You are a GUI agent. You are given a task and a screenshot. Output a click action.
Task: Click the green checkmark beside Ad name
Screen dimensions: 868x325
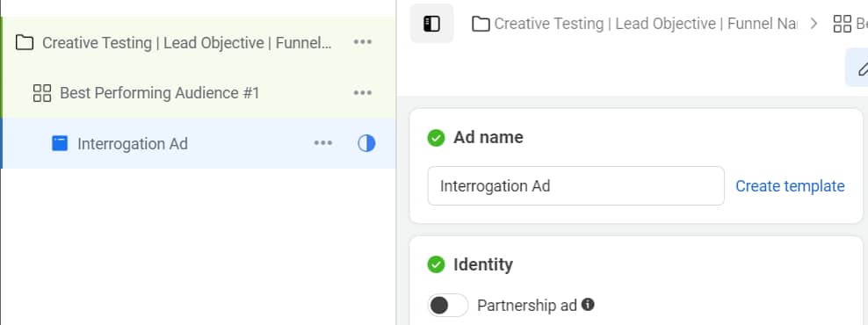click(x=437, y=138)
